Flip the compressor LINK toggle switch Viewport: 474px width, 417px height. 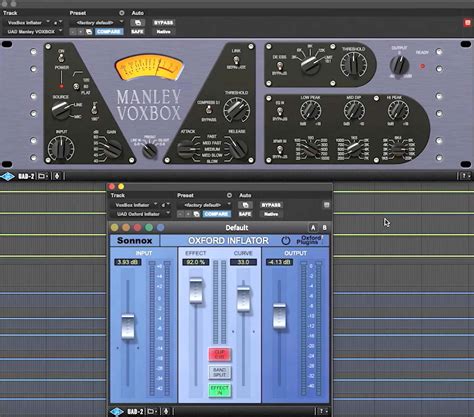(x=236, y=60)
